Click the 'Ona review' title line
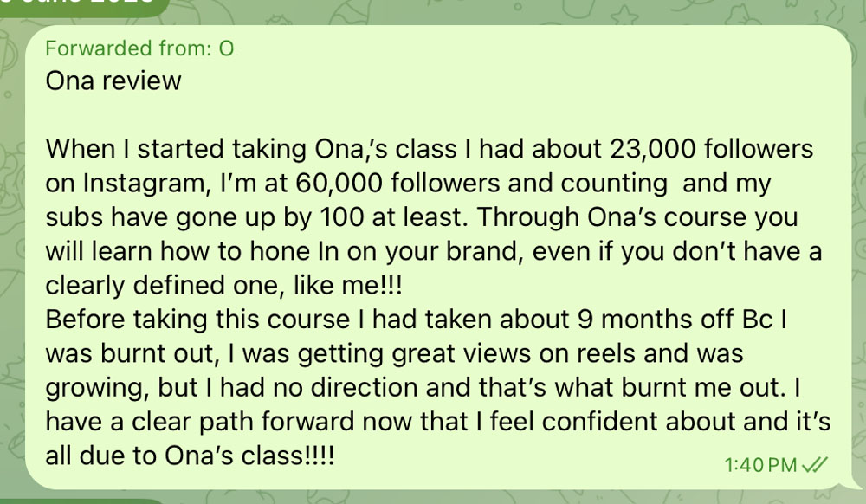Image resolution: width=866 pixels, height=504 pixels. (x=113, y=81)
